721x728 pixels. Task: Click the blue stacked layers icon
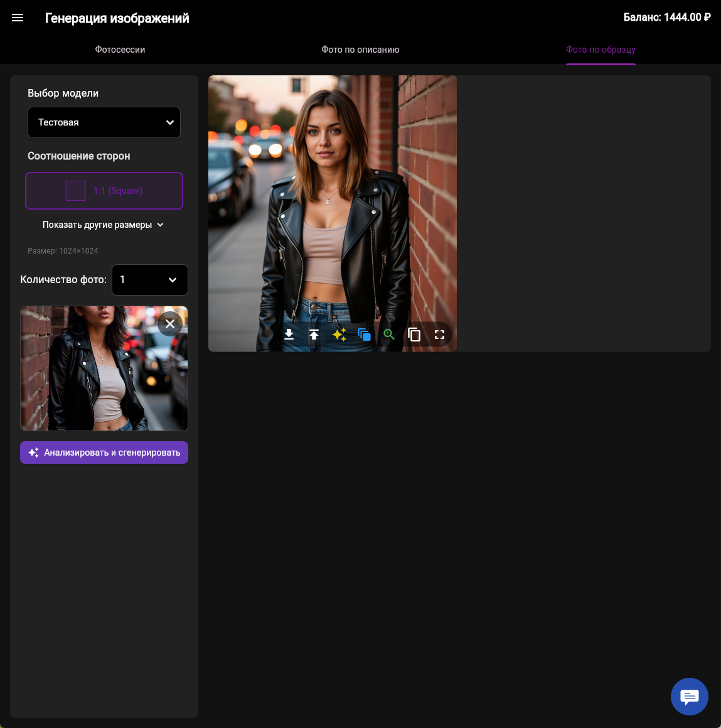(x=364, y=335)
